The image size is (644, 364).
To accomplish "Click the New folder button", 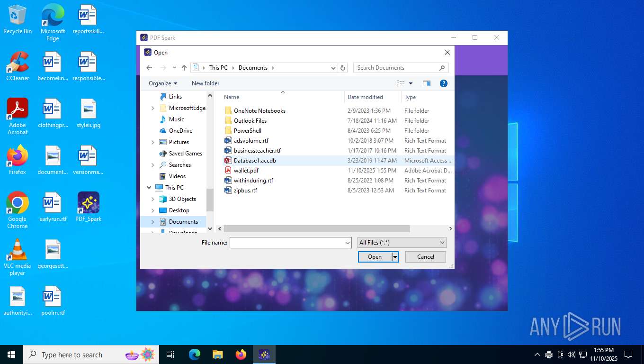I will click(206, 83).
